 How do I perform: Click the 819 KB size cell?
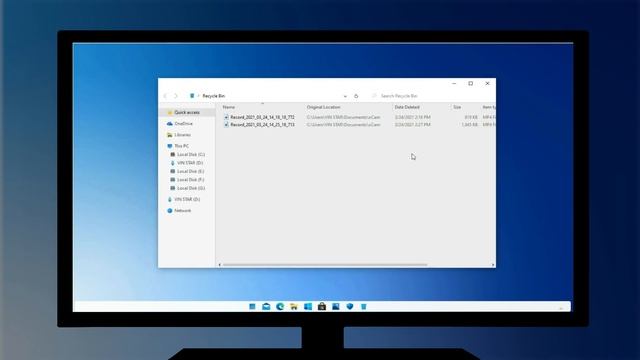pos(471,117)
